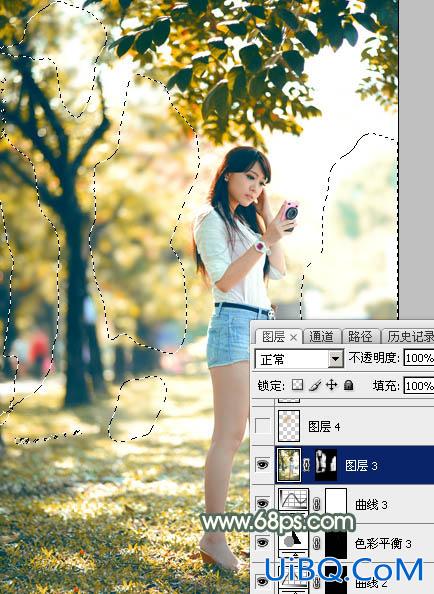
Task: Select the layer named 色彩平衡 3
Action: pyautogui.click(x=383, y=544)
